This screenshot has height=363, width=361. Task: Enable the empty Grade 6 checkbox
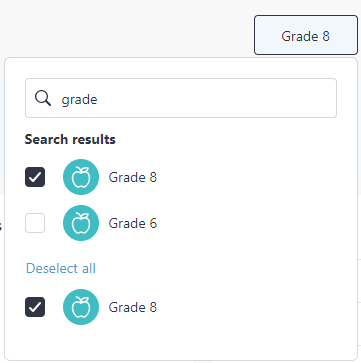click(x=35, y=223)
